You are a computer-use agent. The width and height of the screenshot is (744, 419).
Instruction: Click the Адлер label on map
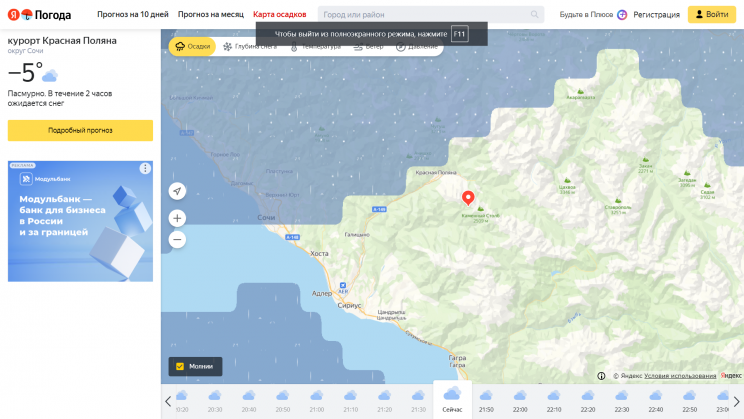point(322,293)
